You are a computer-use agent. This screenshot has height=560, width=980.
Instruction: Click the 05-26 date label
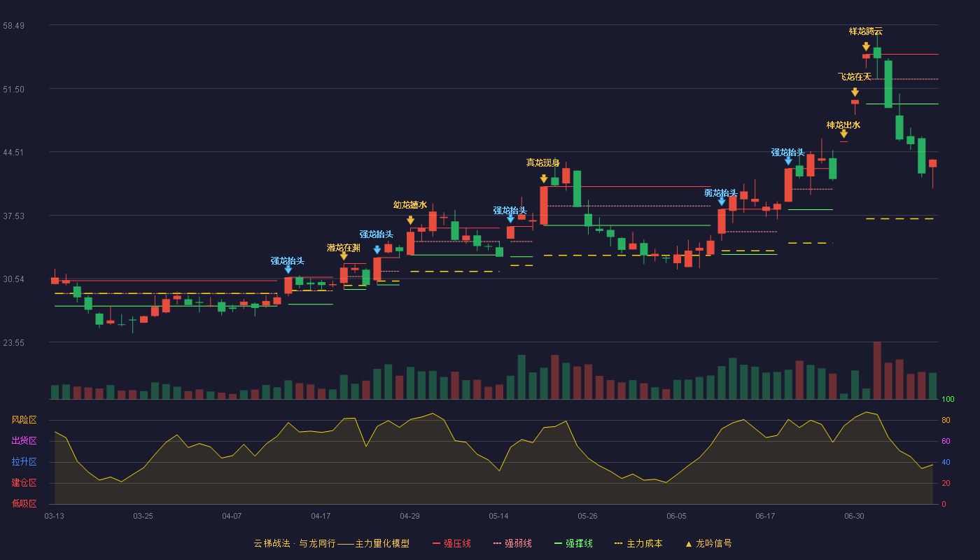point(587,516)
